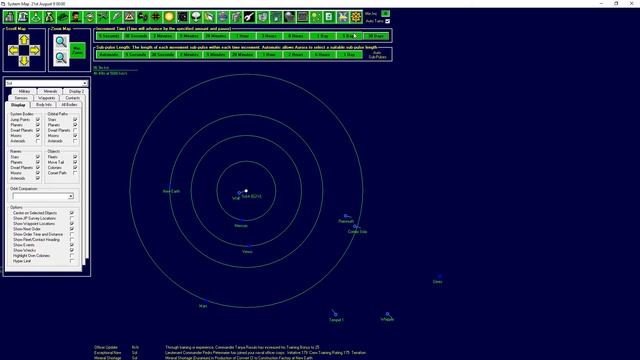Open the white document toolbar icon

(329, 17)
